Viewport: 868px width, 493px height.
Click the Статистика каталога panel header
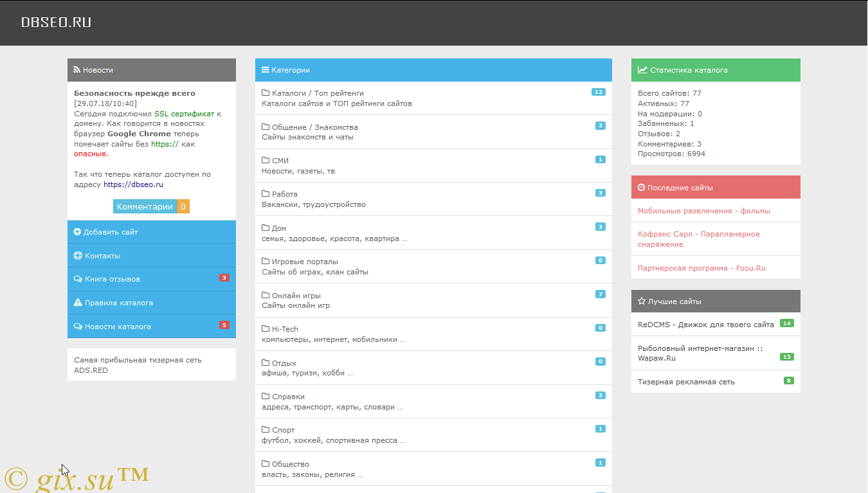tap(716, 70)
